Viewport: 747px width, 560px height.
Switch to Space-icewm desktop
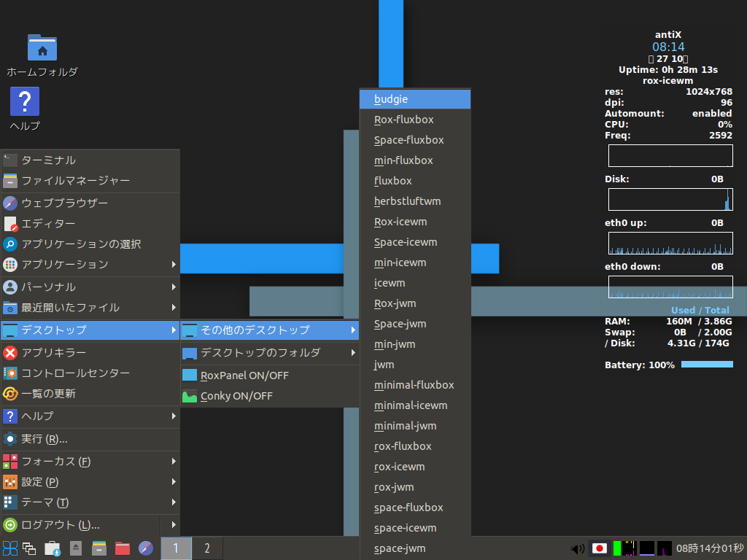pos(415,242)
